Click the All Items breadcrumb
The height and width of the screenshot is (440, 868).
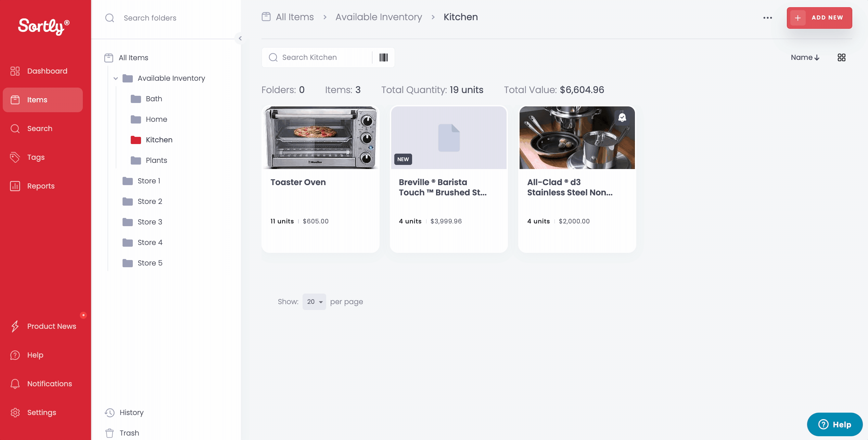(295, 17)
